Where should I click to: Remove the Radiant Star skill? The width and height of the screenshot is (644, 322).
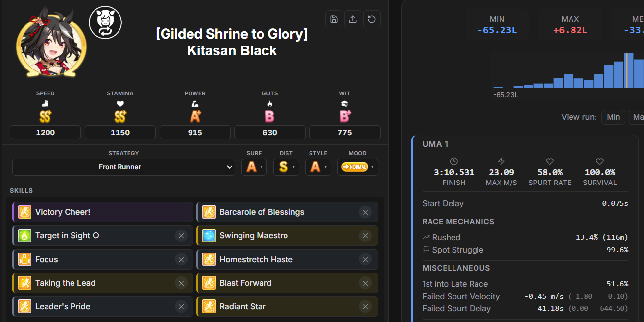[365, 306]
